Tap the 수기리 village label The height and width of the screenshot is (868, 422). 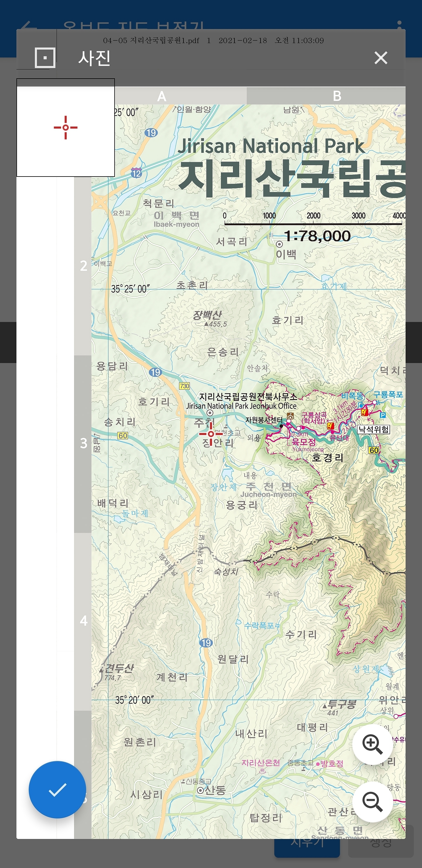[301, 635]
